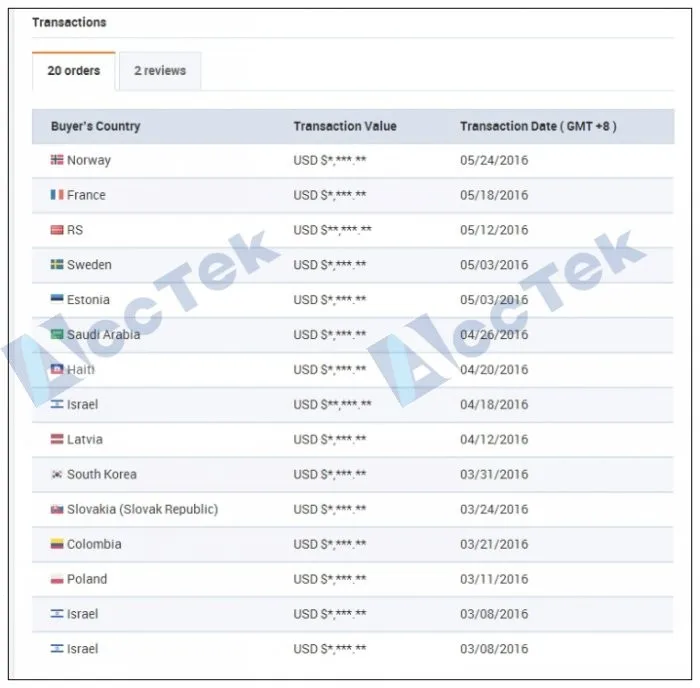Click the Transaction Value column header
This screenshot has height=688, width=700.
point(345,127)
